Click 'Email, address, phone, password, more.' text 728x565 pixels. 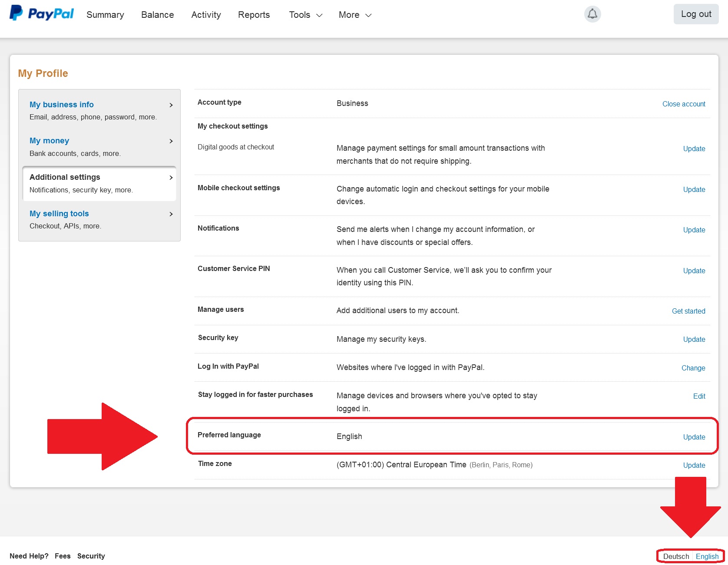[93, 117]
